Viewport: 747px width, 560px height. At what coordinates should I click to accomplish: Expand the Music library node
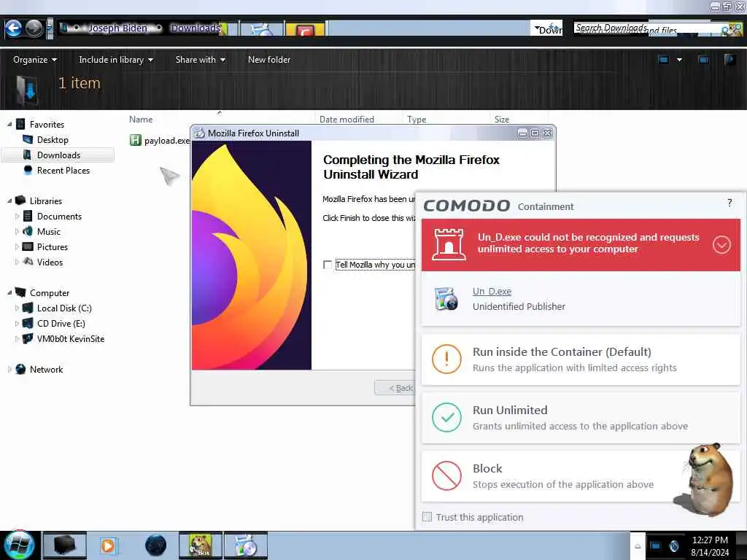(x=18, y=231)
